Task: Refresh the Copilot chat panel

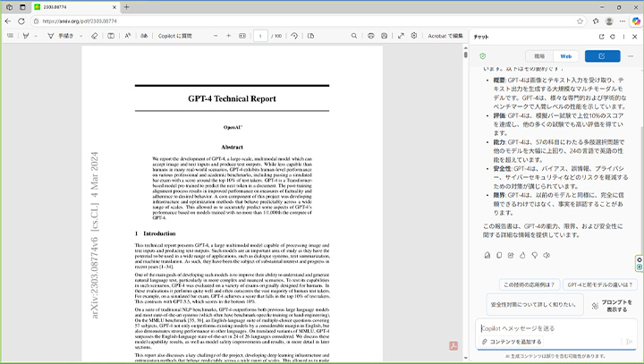Action: (x=613, y=37)
